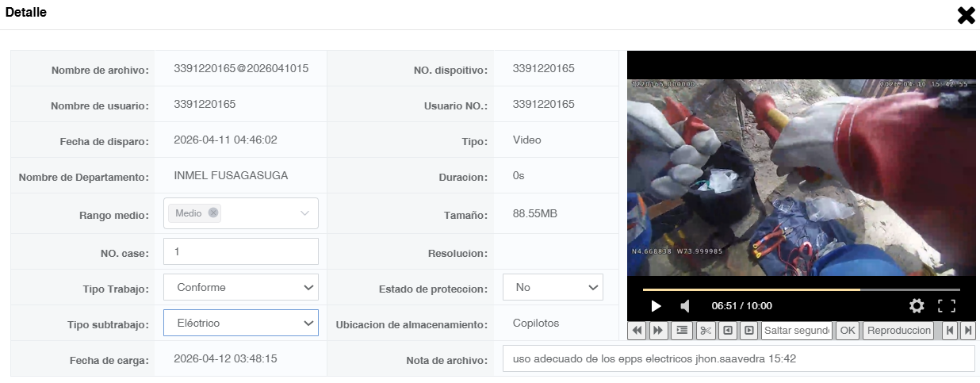Click the scissors clip button

706,331
